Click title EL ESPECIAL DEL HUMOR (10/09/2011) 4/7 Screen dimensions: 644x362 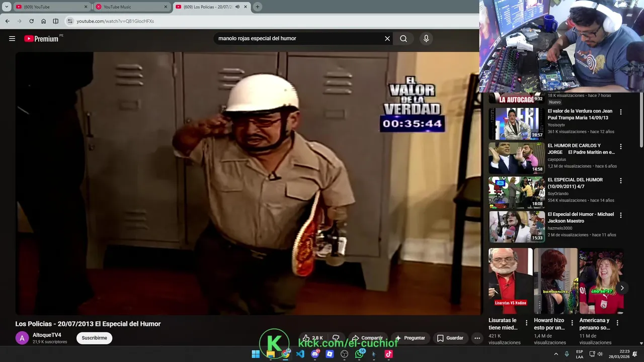point(575,183)
